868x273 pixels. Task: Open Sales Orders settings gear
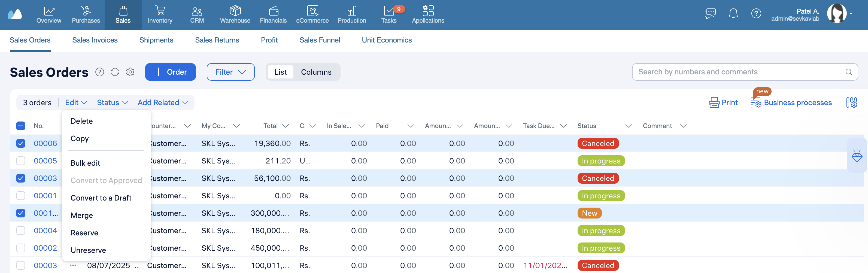[x=130, y=72]
